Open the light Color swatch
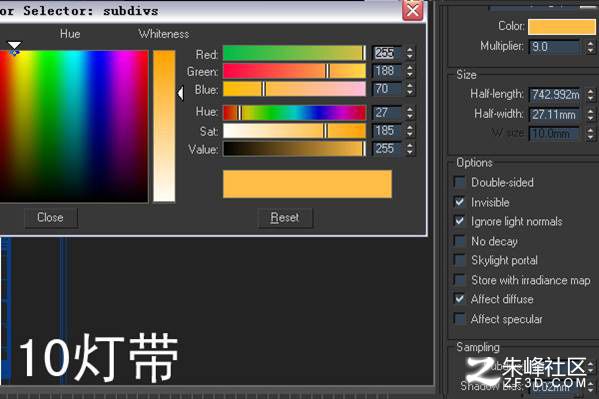The width and height of the screenshot is (599, 399). click(x=562, y=27)
